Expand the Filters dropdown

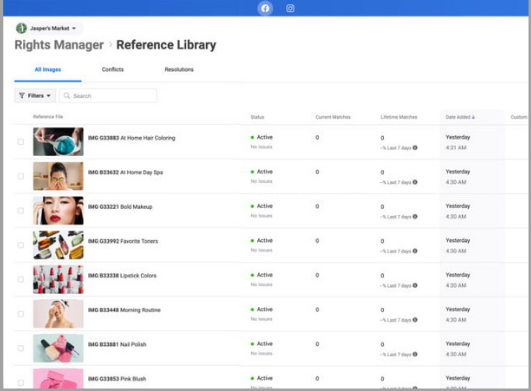tap(35, 96)
